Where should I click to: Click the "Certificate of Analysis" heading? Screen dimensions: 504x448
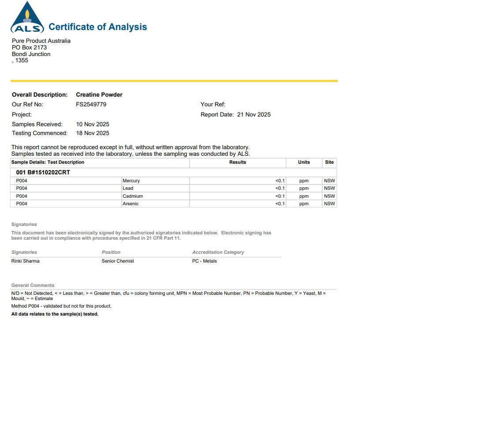(x=98, y=27)
